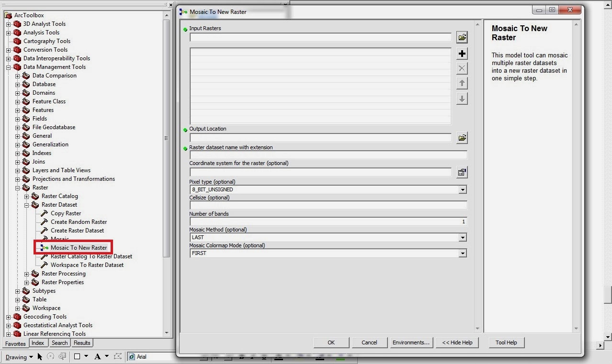The image size is (612, 364).
Task: Select Linear Referencing Tools entry
Action: pos(55,334)
